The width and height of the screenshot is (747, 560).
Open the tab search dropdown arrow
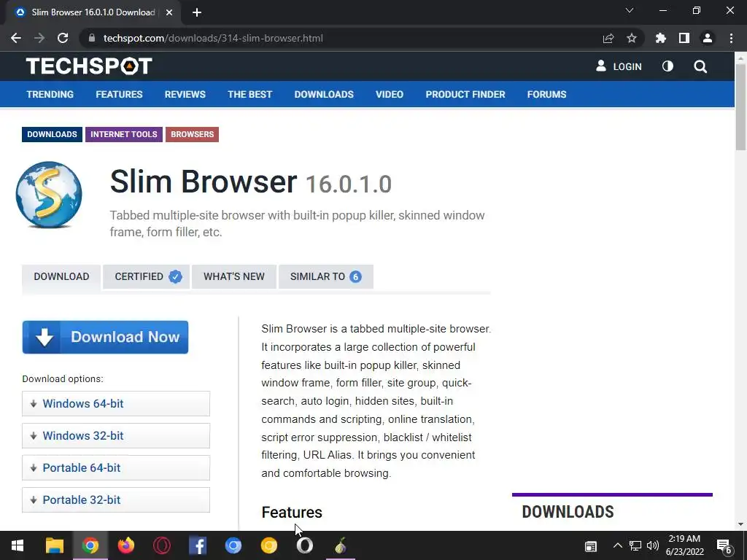pos(630,10)
